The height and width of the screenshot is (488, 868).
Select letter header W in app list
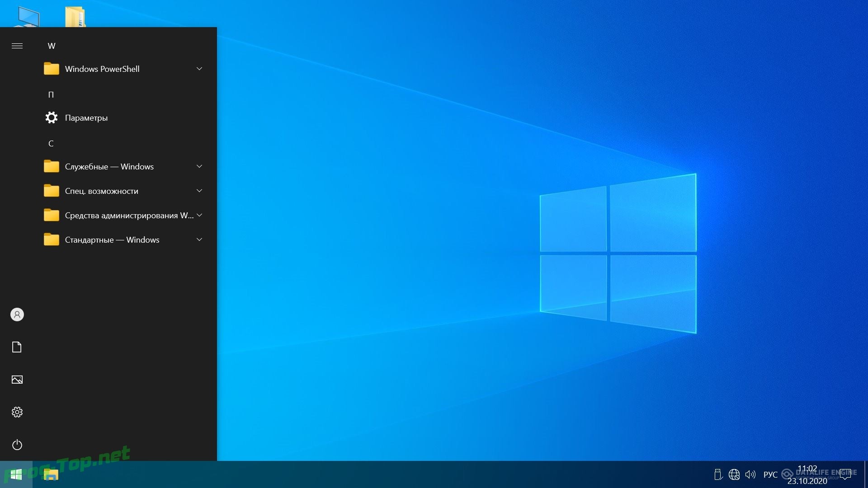point(52,46)
